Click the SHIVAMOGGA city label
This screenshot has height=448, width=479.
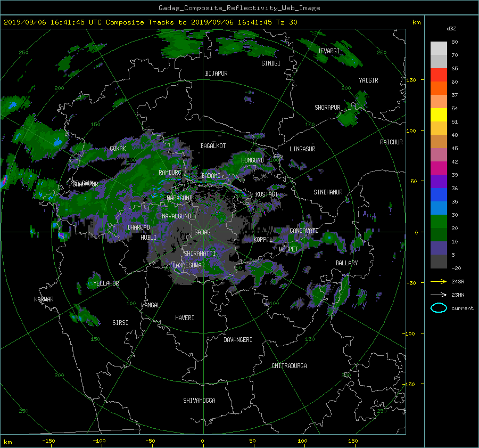[x=199, y=401]
